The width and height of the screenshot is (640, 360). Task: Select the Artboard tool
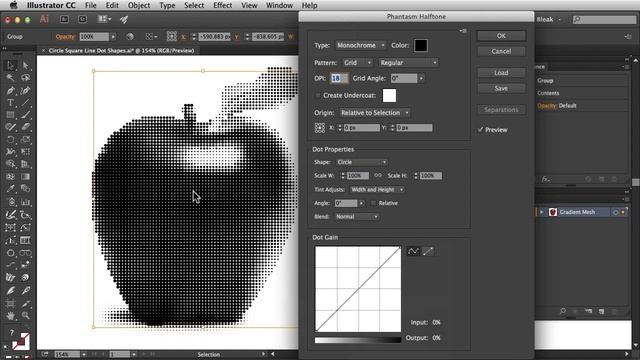click(x=10, y=303)
